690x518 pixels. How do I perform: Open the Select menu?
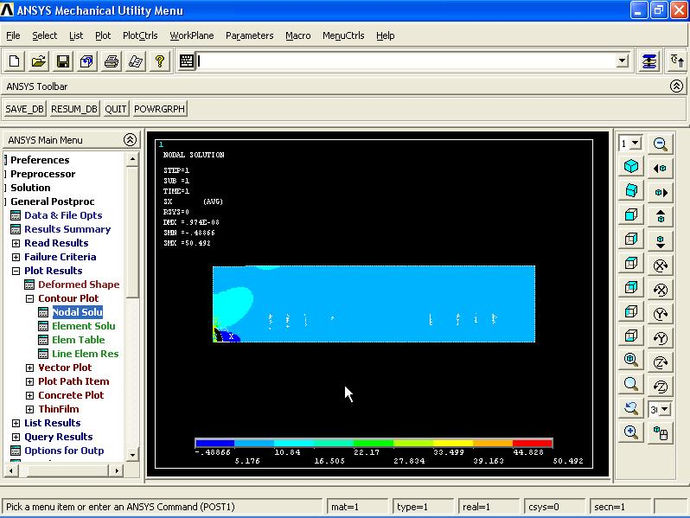click(44, 36)
